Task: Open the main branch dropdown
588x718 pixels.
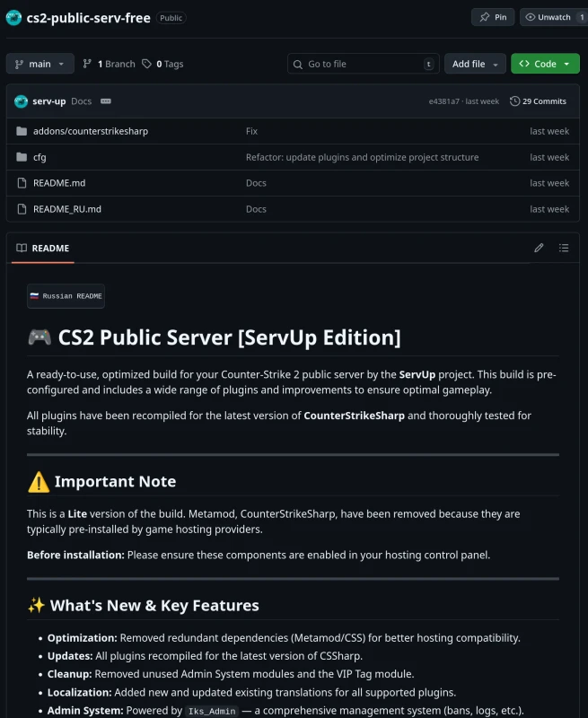Action: coord(40,64)
